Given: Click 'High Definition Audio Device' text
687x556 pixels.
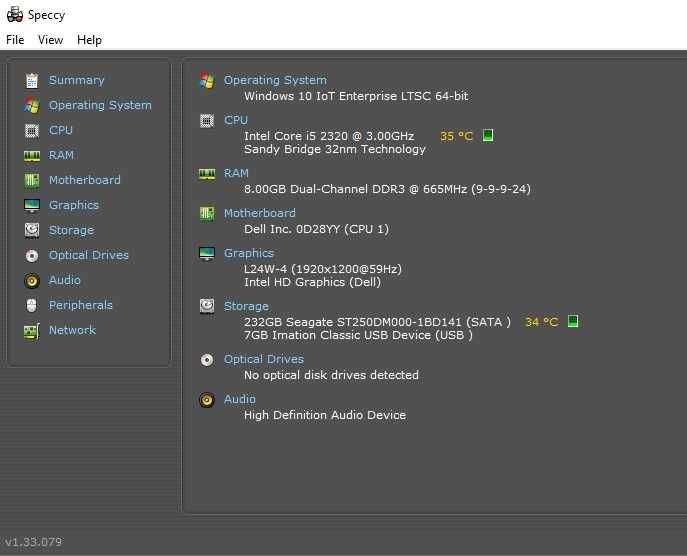Looking at the screenshot, I should tap(325, 415).
